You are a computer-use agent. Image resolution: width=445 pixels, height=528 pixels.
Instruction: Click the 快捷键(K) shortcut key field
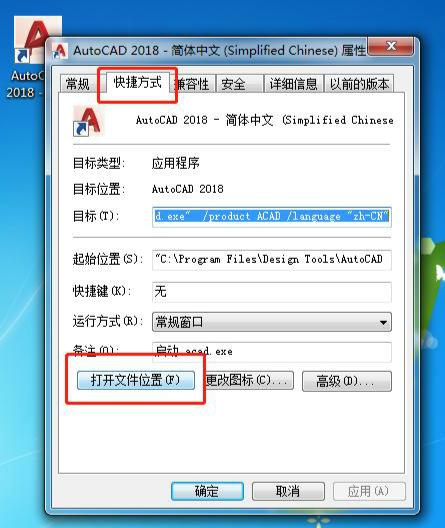click(x=272, y=292)
